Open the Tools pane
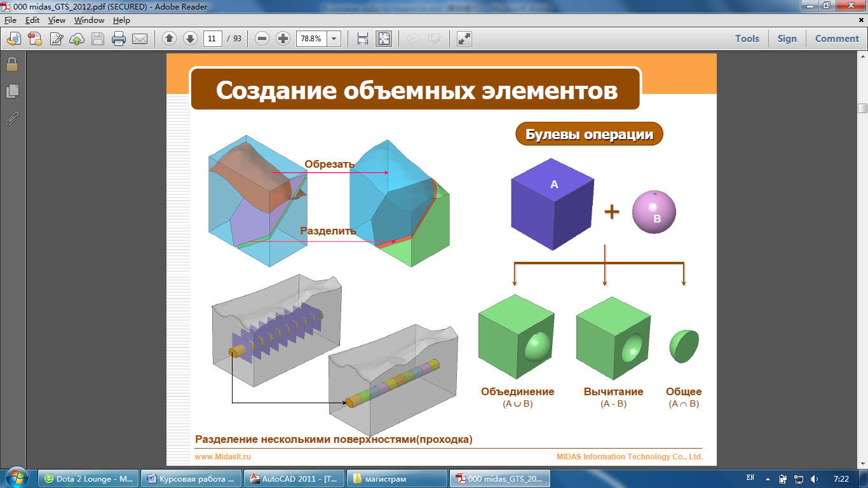Viewport: 868px width, 488px height. (747, 39)
